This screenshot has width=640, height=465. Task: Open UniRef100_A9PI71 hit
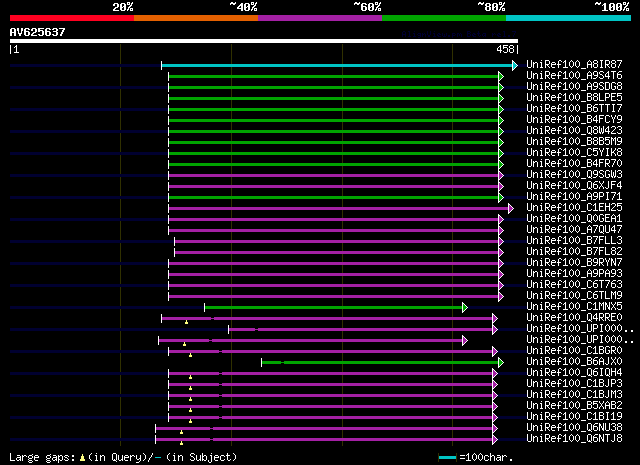pos(574,196)
